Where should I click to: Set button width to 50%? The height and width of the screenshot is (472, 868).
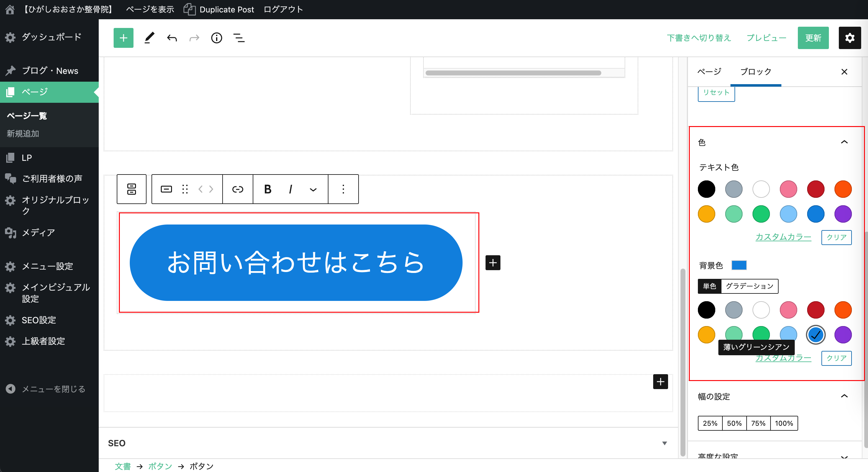(x=734, y=423)
